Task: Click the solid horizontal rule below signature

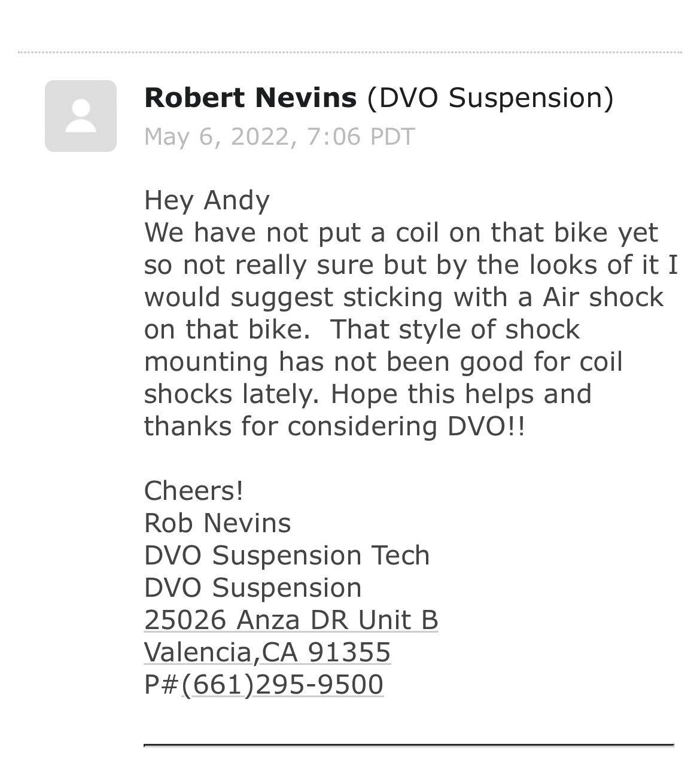Action: tap(409, 745)
